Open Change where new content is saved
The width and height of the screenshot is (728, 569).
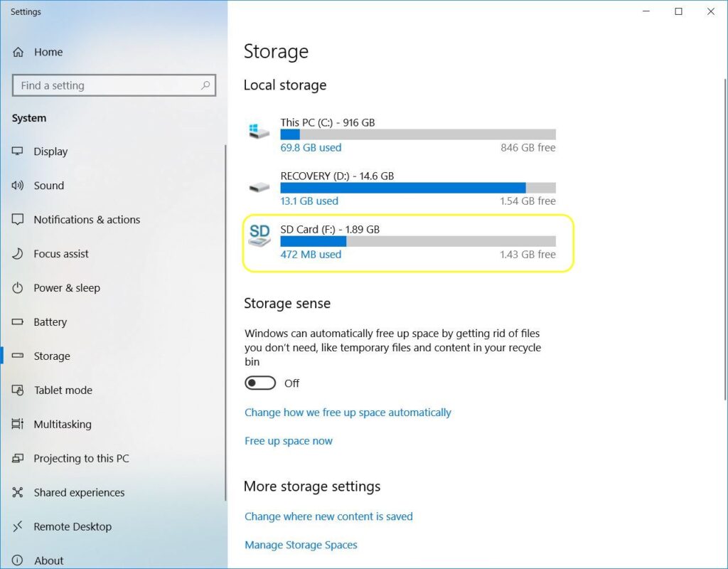click(x=328, y=516)
